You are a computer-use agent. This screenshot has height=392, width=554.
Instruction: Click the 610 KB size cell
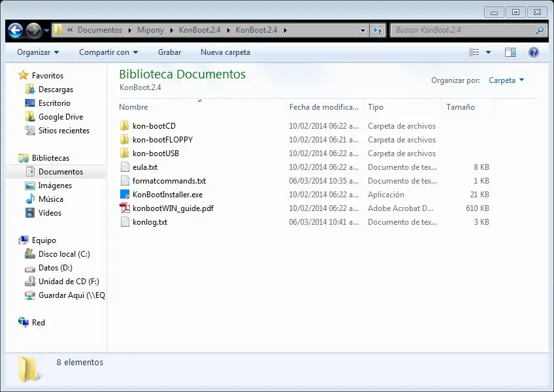478,208
